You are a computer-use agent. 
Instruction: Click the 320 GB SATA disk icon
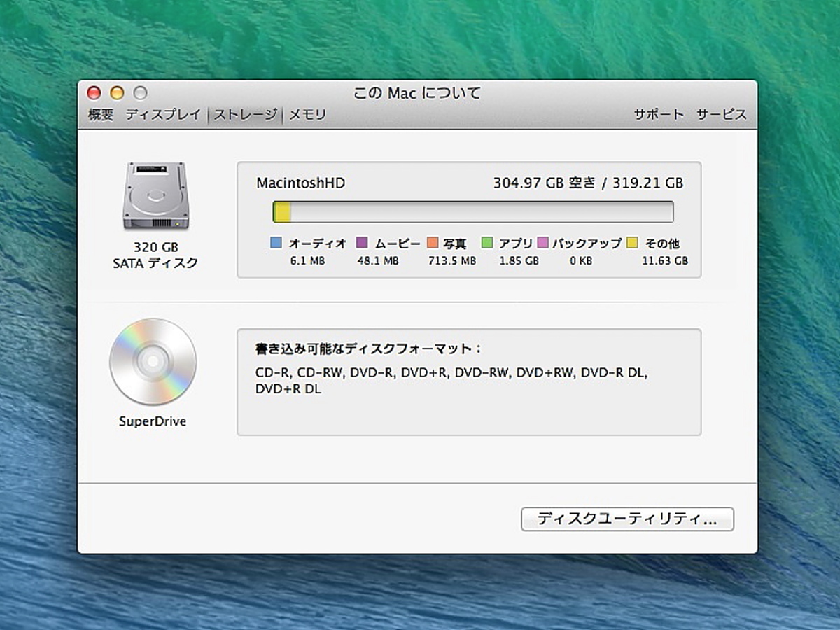tap(155, 196)
